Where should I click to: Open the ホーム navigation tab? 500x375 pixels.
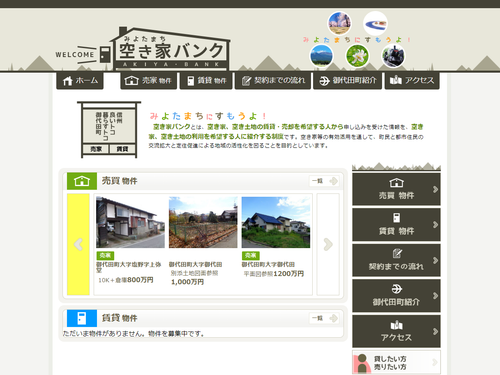tap(80, 80)
